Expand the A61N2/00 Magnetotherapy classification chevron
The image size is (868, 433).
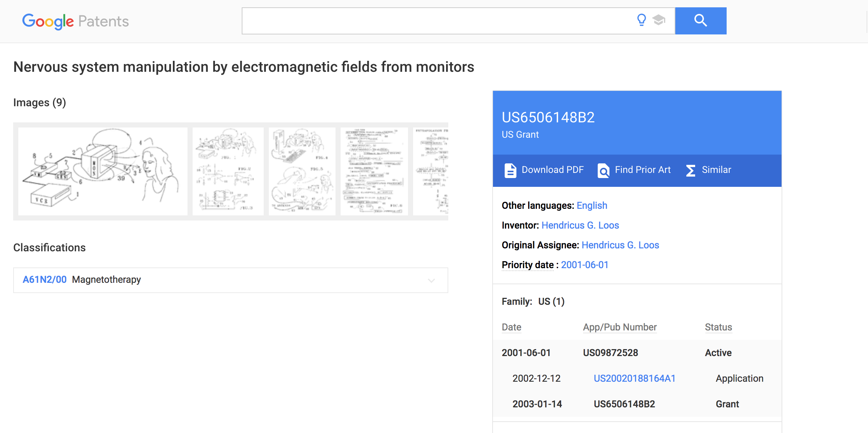(x=431, y=281)
